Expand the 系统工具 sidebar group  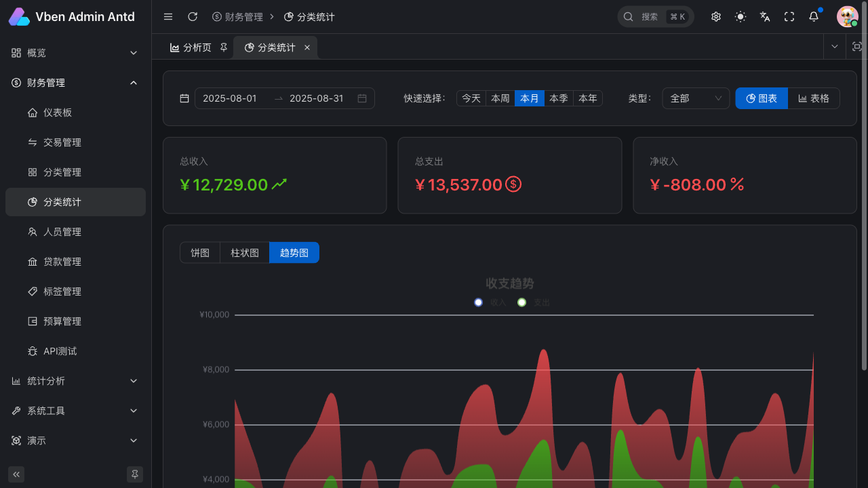(75, 411)
